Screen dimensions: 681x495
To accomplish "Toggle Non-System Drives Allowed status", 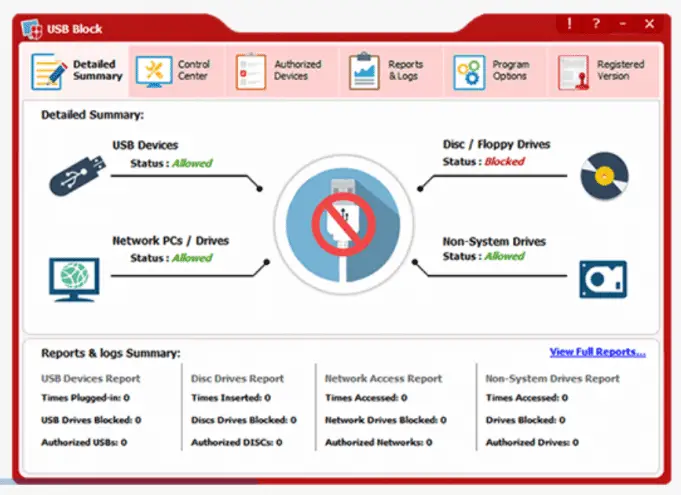I will pos(504,256).
